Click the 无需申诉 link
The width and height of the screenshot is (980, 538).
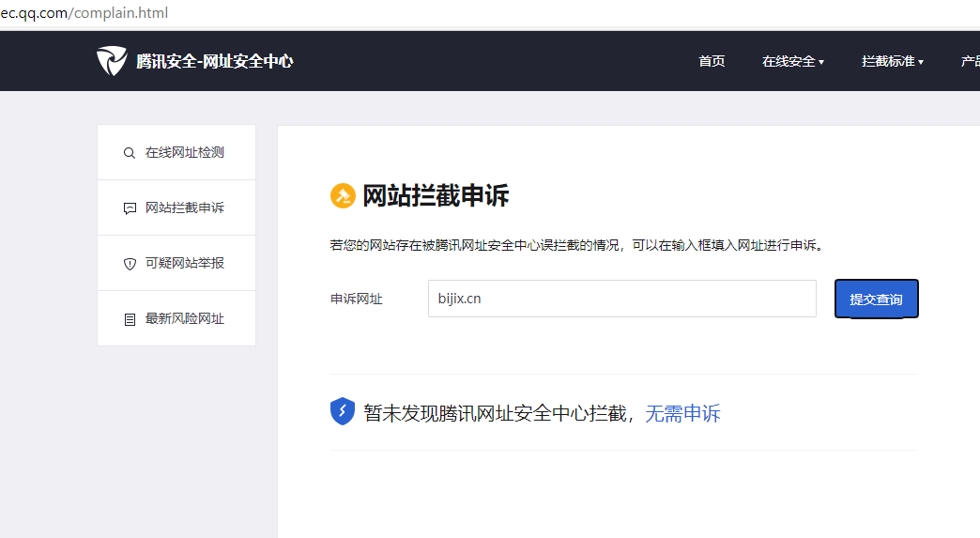pyautogui.click(x=682, y=413)
